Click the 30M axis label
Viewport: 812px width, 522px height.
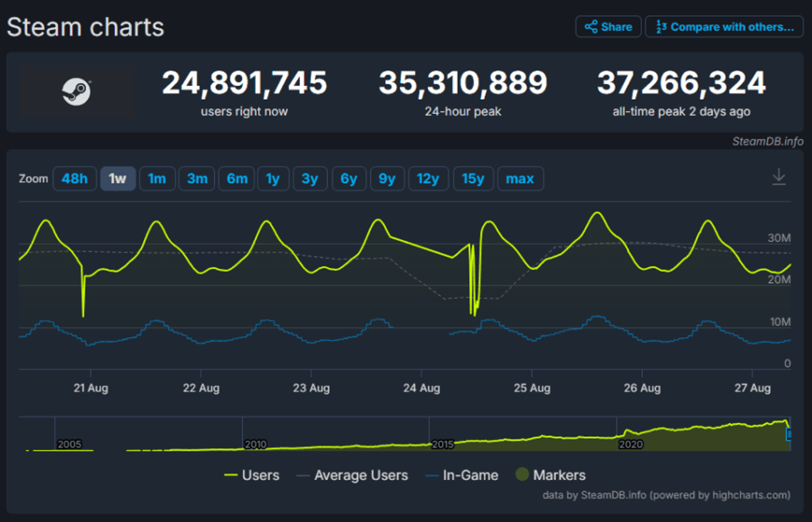click(x=779, y=238)
